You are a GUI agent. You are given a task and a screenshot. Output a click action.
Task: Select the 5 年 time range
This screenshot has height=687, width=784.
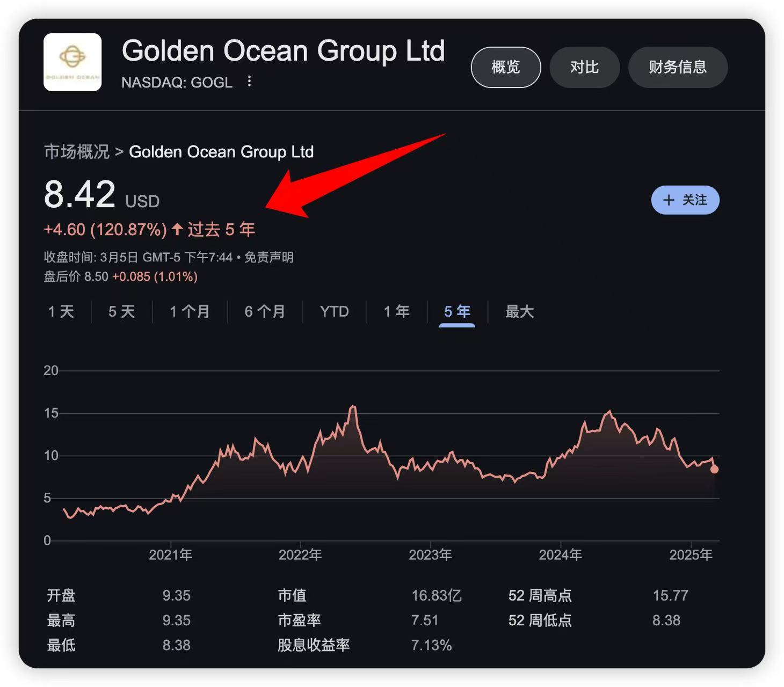click(x=457, y=311)
